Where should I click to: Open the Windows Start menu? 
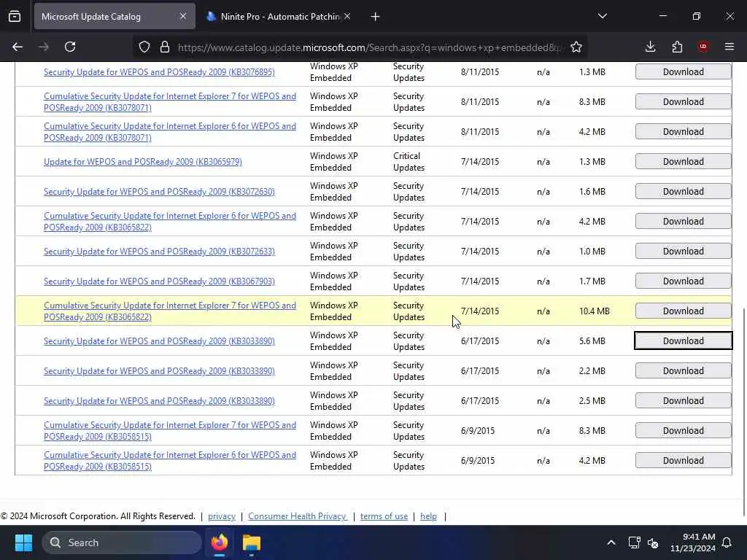pyautogui.click(x=23, y=542)
